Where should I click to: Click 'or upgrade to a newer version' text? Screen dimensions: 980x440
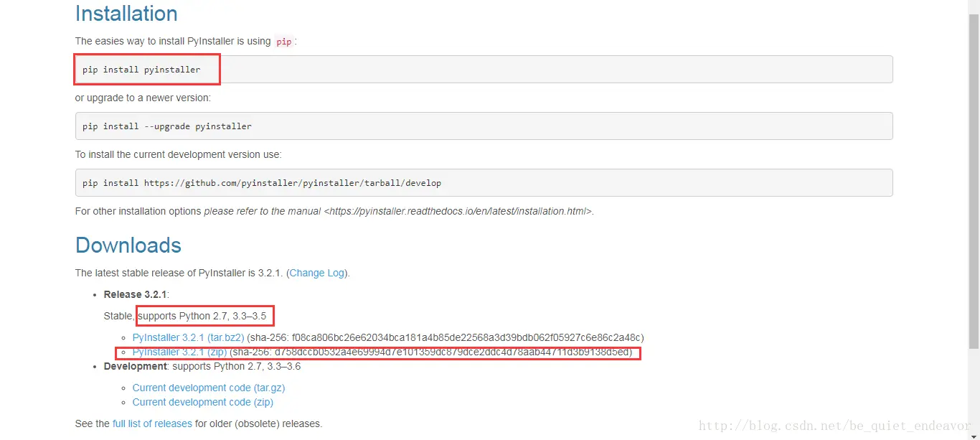click(143, 98)
